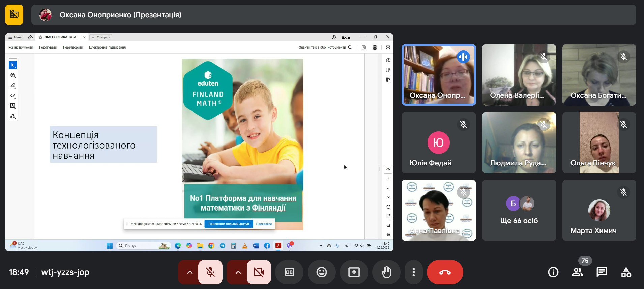
Task: Expand video settings chevron next to camera
Action: pyautogui.click(x=238, y=272)
